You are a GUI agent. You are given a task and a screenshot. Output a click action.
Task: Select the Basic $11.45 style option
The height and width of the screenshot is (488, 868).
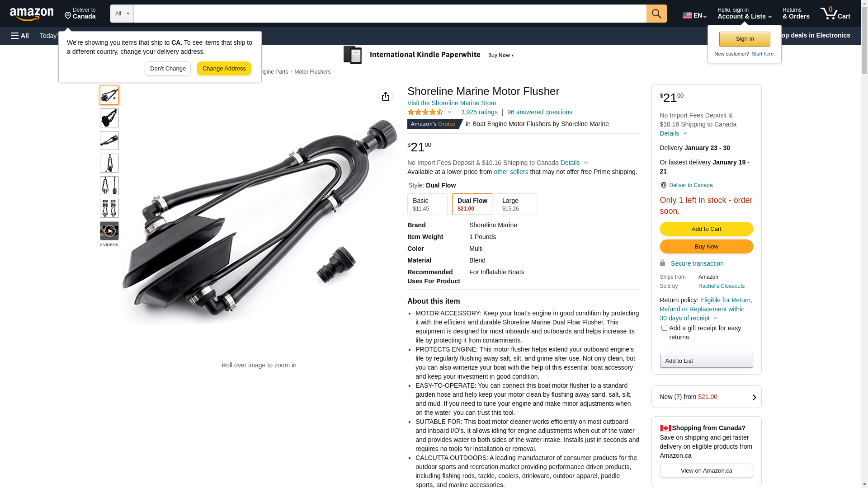coord(427,204)
